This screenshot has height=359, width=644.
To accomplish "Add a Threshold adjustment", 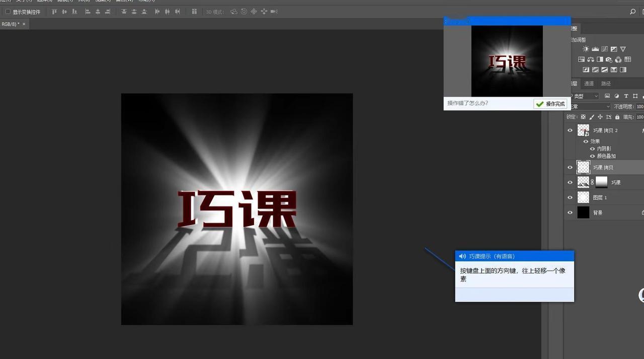I will click(604, 69).
